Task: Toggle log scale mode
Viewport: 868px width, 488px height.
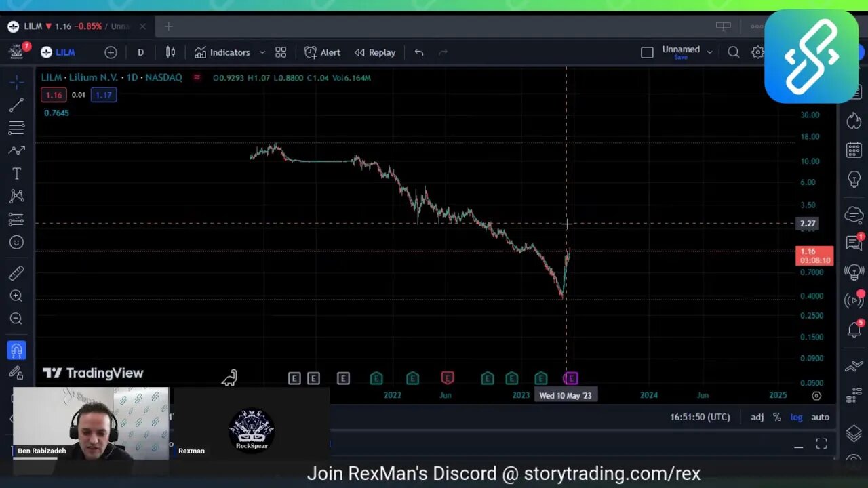Action: point(796,417)
